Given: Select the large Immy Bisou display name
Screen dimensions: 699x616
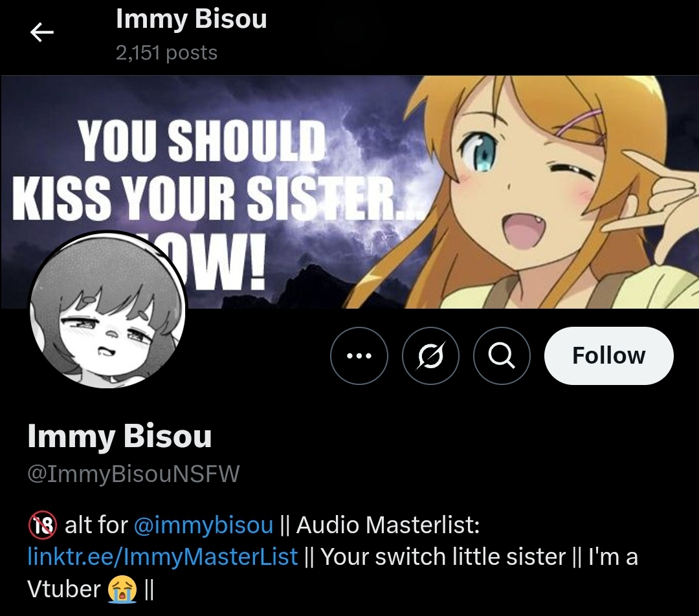Looking at the screenshot, I should click(120, 436).
